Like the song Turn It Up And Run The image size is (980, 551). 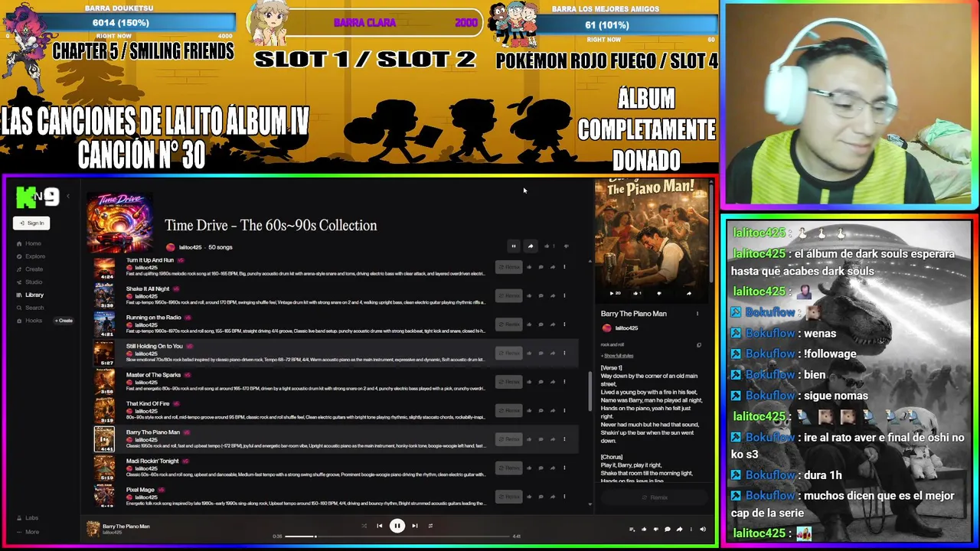529,267
